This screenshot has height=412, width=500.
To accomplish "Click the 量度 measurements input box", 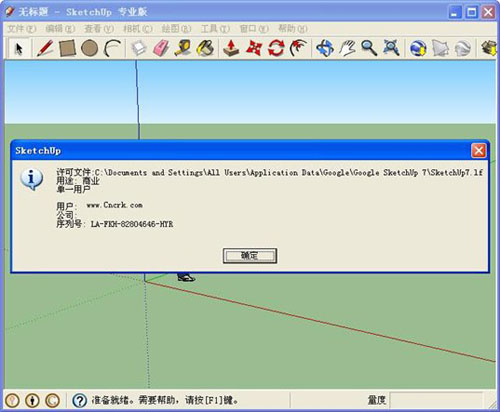I will (x=436, y=400).
